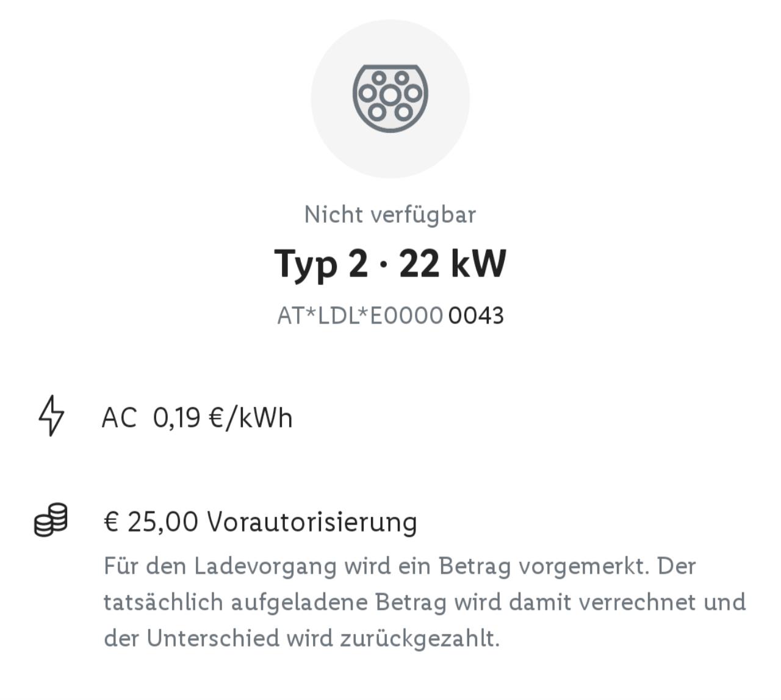This screenshot has width=781, height=700.
Task: Click the "Typ 2" text in the heading
Action: (321, 264)
